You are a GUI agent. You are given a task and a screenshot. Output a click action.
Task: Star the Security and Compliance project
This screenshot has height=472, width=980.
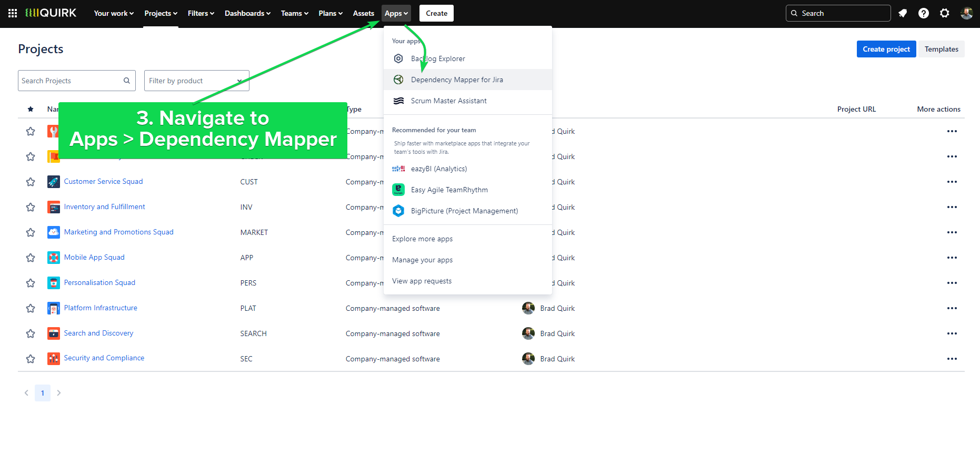(31, 359)
